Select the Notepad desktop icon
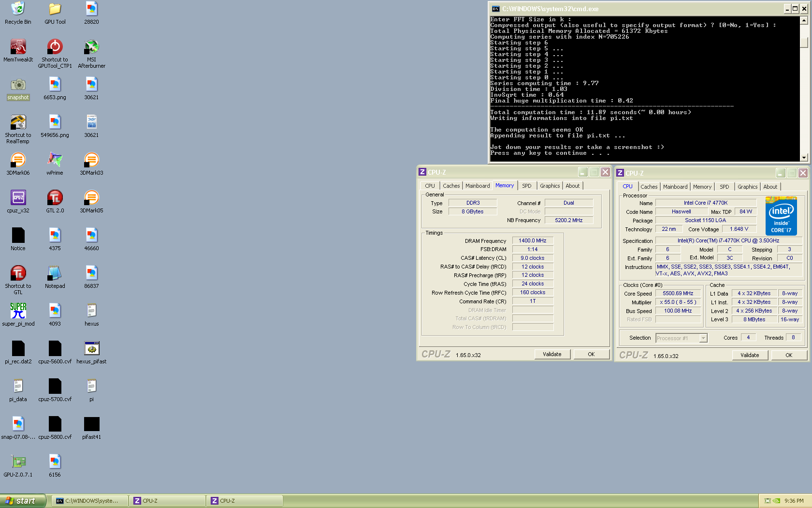 coord(55,277)
